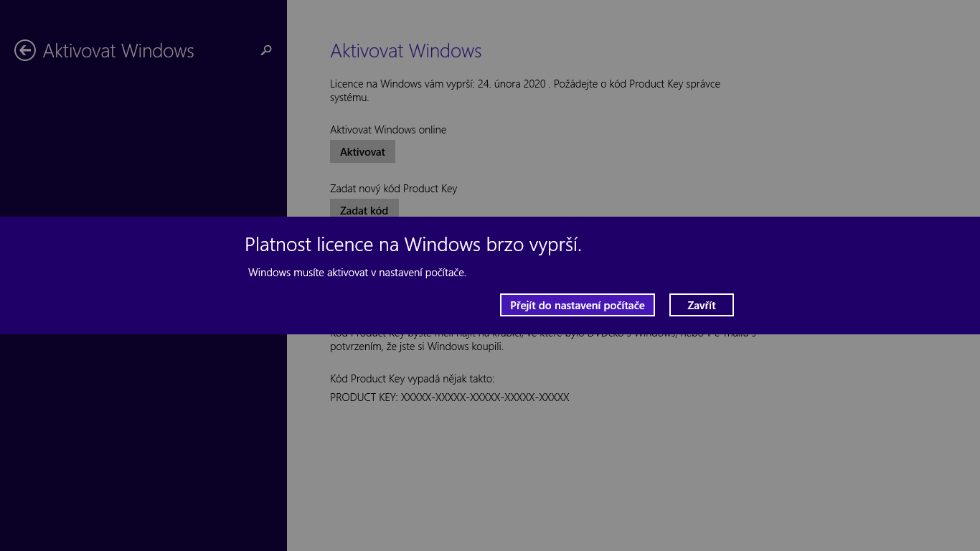Open the search magnifier in the sidebar
This screenshot has width=980, height=551.
(x=266, y=50)
